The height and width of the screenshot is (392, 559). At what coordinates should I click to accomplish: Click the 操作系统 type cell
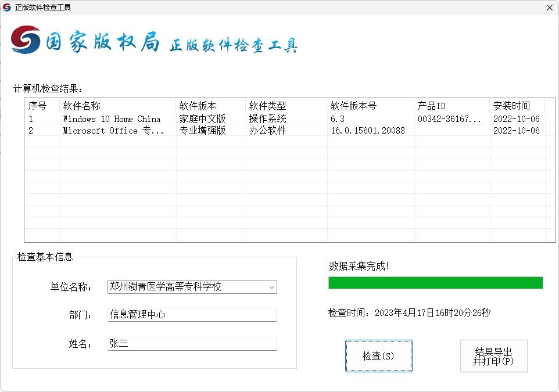pyautogui.click(x=268, y=118)
